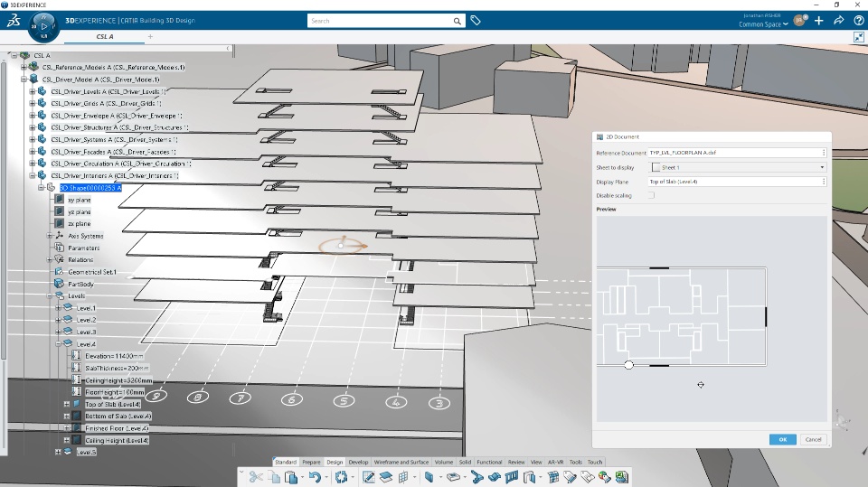
Task: Open the Sheet to display dropdown
Action: [738, 167]
